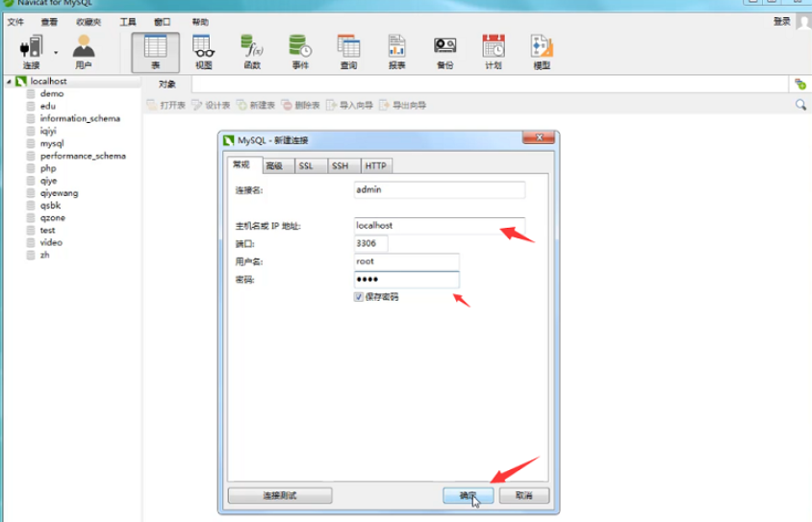812x522 pixels.
Task: Select the edu database
Action: [48, 106]
